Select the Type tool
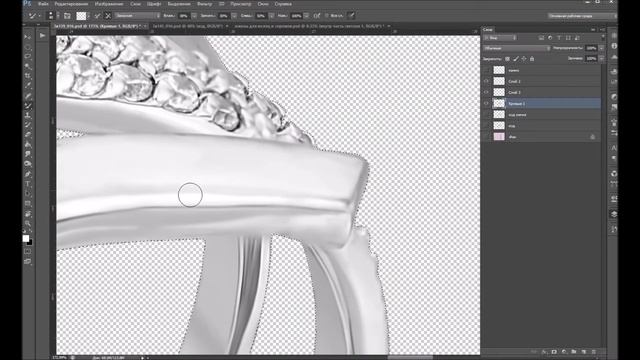This screenshot has width=640, height=360. point(28,184)
